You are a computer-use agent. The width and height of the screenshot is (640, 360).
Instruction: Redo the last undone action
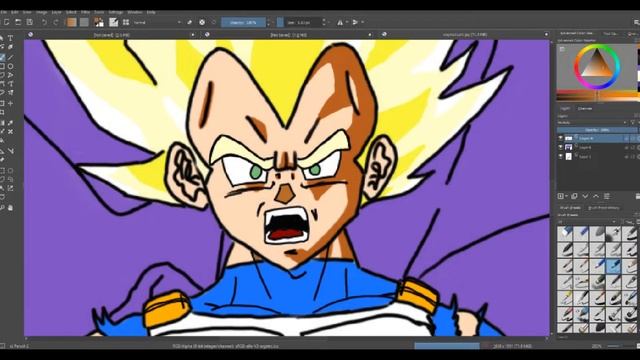(56, 22)
